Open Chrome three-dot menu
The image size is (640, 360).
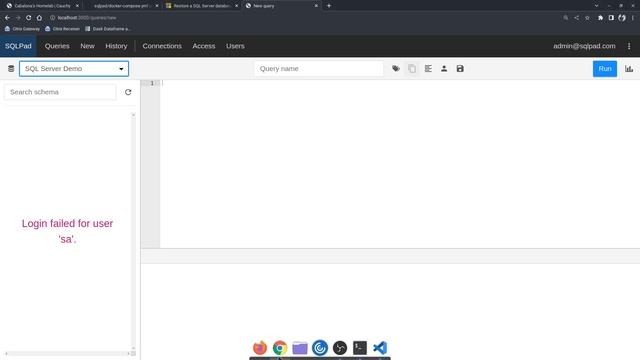(x=633, y=18)
